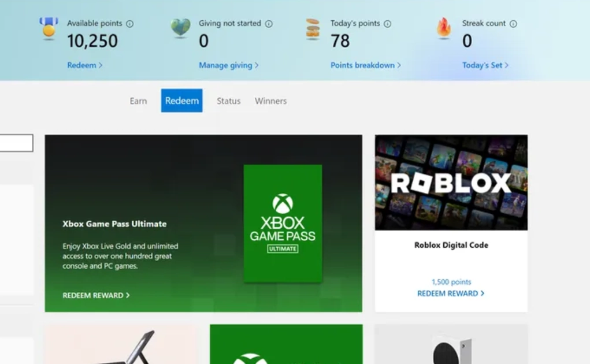The image size is (590, 364).
Task: Open the Points breakdown link
Action: point(365,65)
